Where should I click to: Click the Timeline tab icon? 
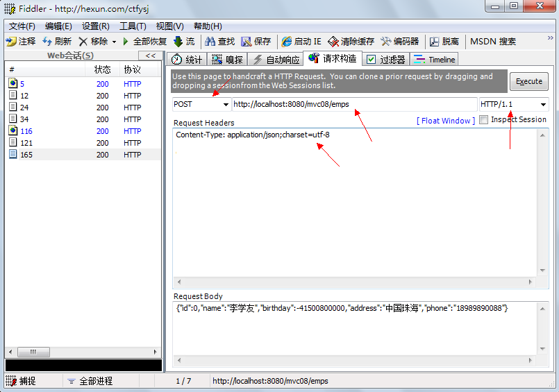coord(419,59)
